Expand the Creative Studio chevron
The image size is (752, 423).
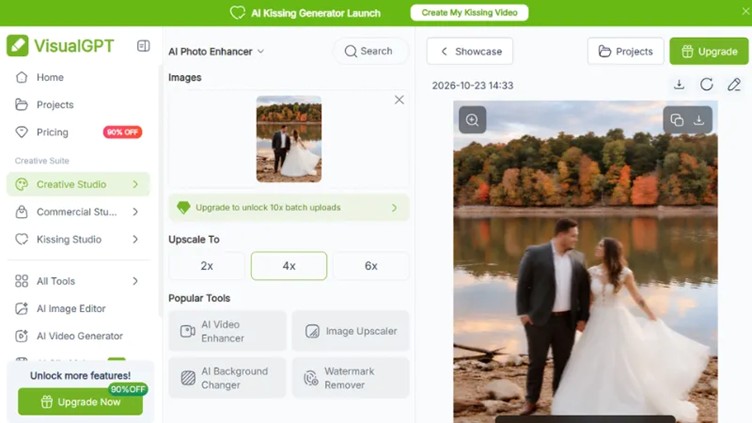point(135,184)
